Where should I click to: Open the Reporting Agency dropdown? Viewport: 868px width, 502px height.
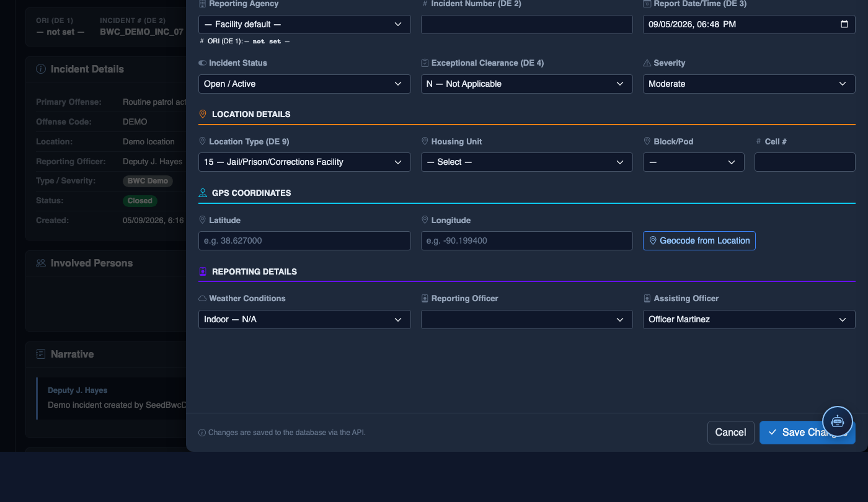304,24
